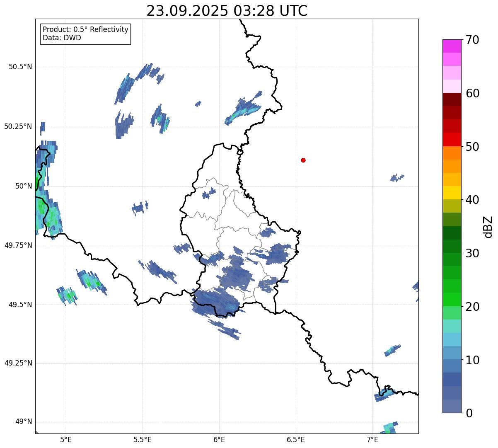Click the 'Data: DWD' label

pos(62,38)
